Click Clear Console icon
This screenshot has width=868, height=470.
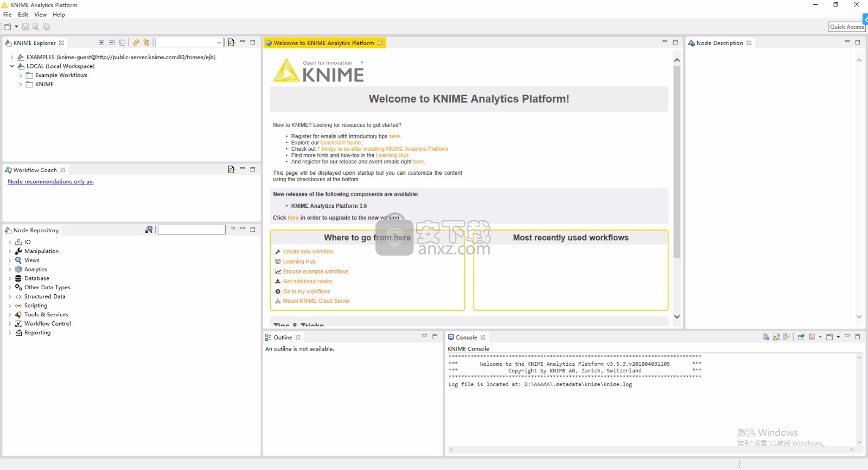[x=766, y=337]
